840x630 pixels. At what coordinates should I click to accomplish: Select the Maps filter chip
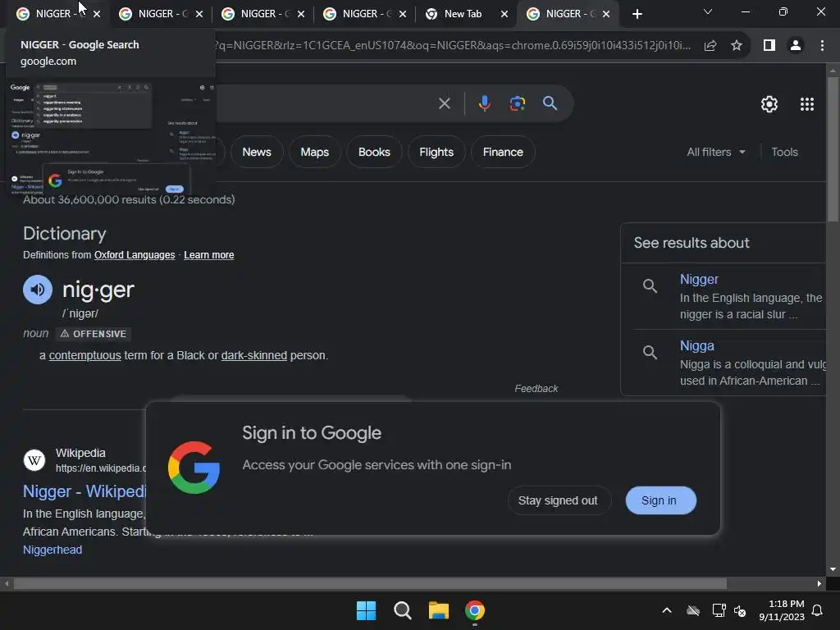coord(314,152)
